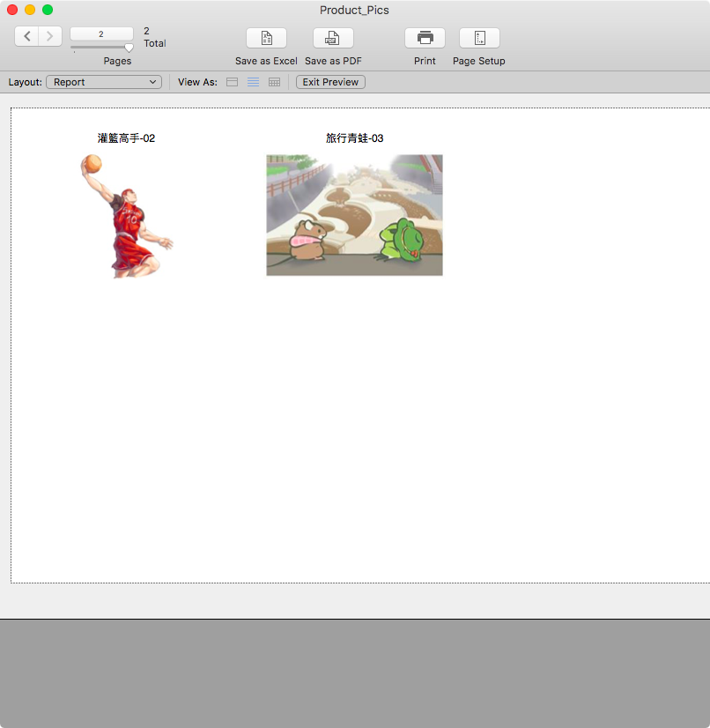Open Page Setup
The image size is (710, 728).
point(479,38)
